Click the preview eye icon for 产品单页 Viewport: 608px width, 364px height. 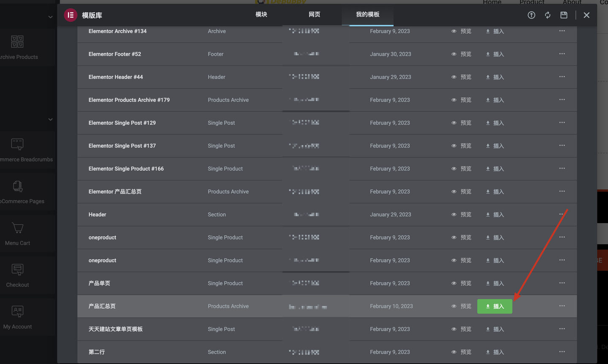[x=454, y=283]
